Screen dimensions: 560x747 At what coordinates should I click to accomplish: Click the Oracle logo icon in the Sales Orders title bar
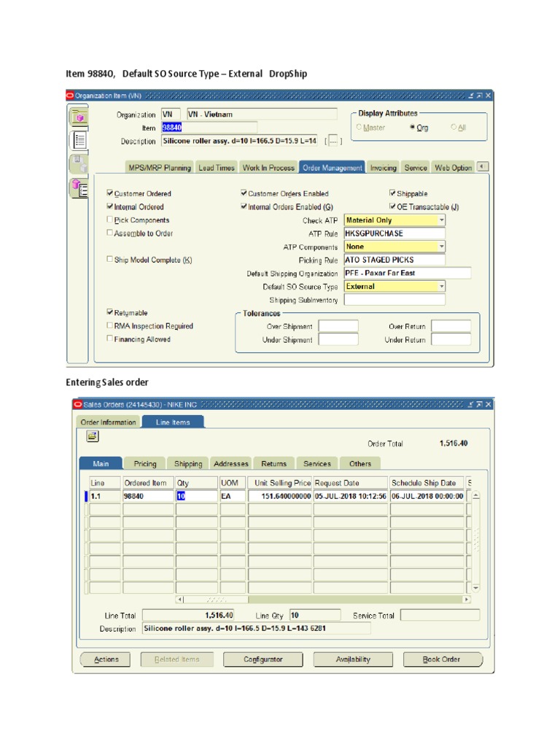click(x=77, y=404)
